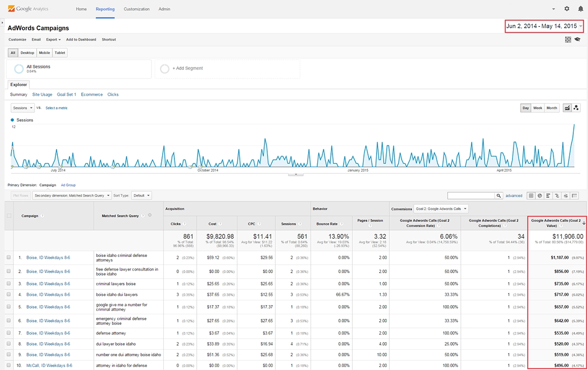This screenshot has width=588, height=370.
Task: Check row 6 emergency criminal defense checkbox
Action: coord(9,321)
